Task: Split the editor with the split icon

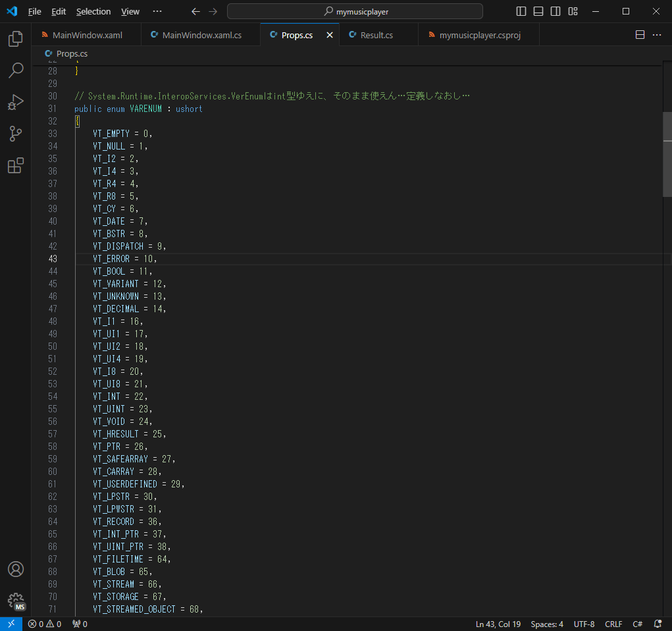Action: pos(640,35)
